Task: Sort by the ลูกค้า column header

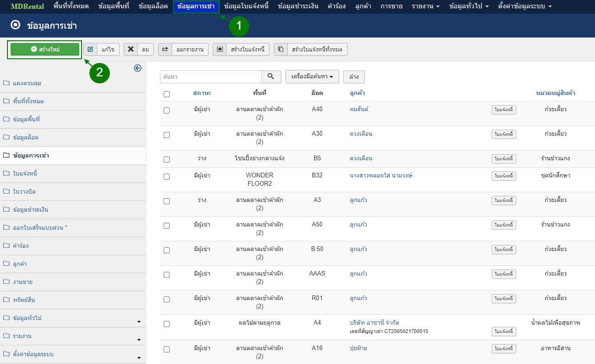Action: coord(357,93)
